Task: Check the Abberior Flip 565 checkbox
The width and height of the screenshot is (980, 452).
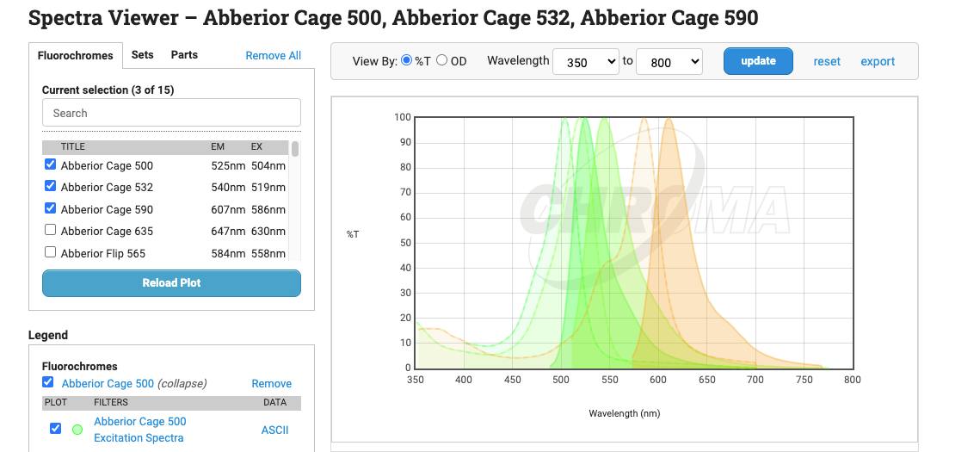Action: [x=50, y=252]
